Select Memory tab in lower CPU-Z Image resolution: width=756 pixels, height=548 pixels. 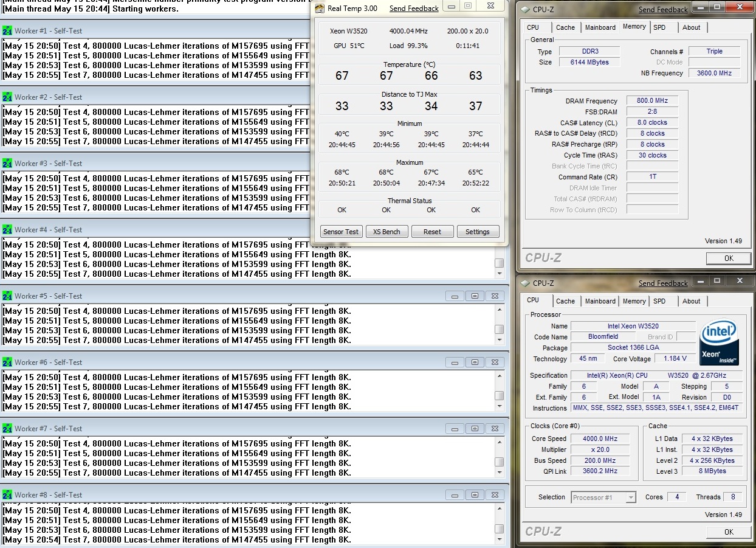(634, 301)
